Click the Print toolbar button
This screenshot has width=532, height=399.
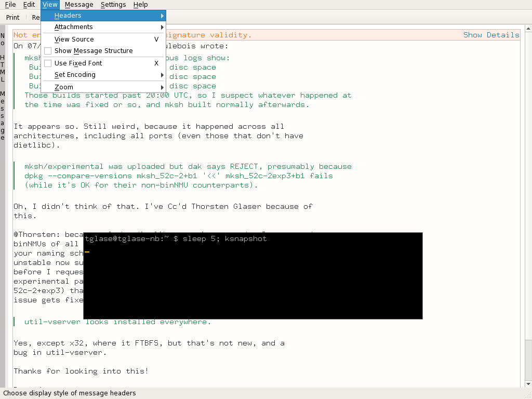click(13, 17)
